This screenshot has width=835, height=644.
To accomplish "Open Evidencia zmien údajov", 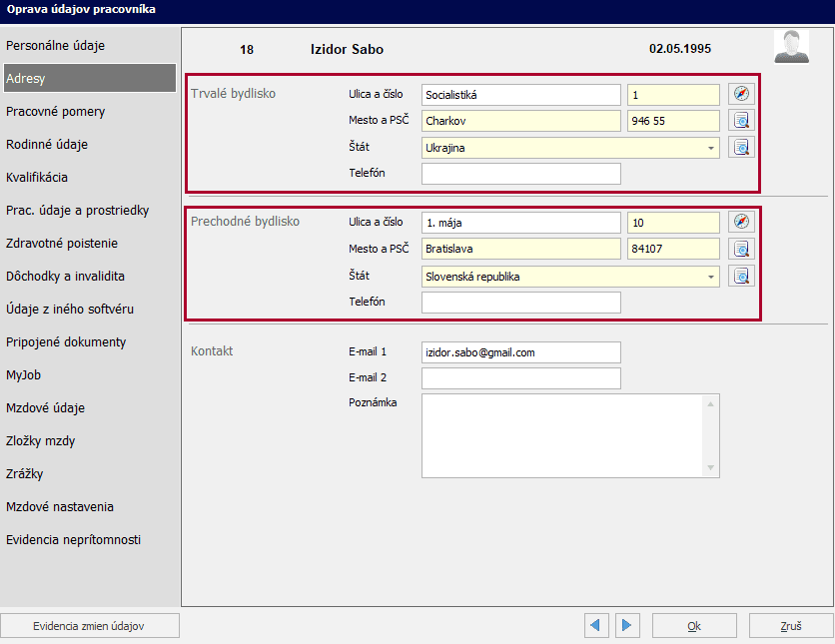I will (90, 625).
